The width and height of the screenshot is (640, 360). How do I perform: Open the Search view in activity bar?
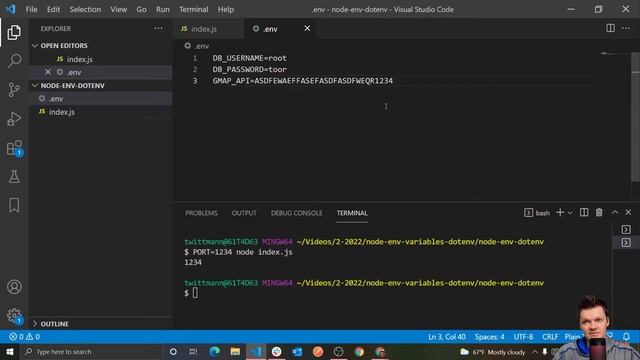[x=14, y=61]
